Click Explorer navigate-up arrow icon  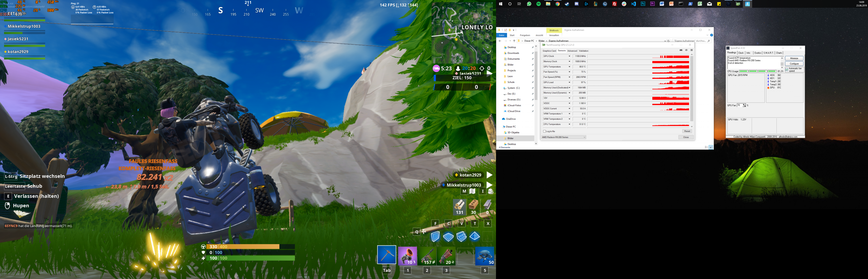click(514, 41)
